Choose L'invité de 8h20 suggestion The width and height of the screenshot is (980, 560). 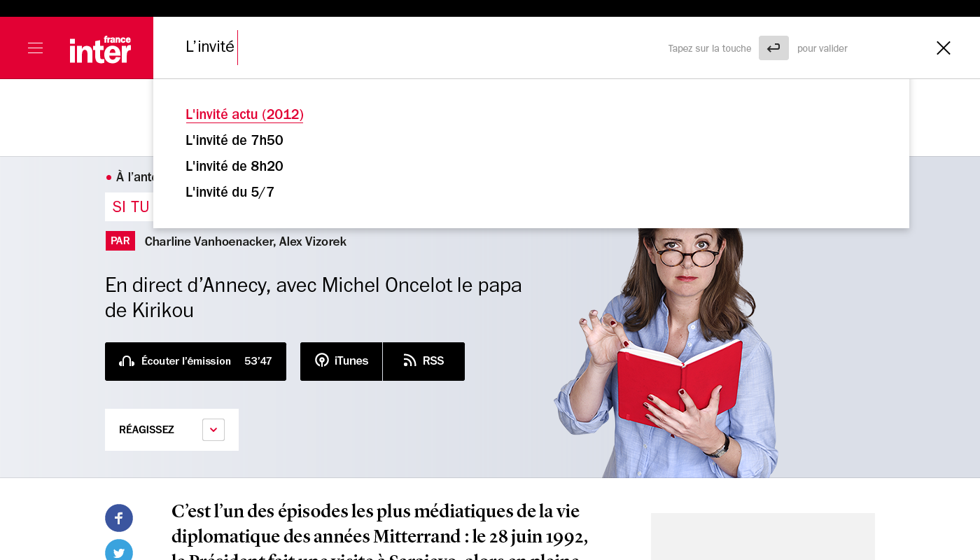click(x=234, y=166)
